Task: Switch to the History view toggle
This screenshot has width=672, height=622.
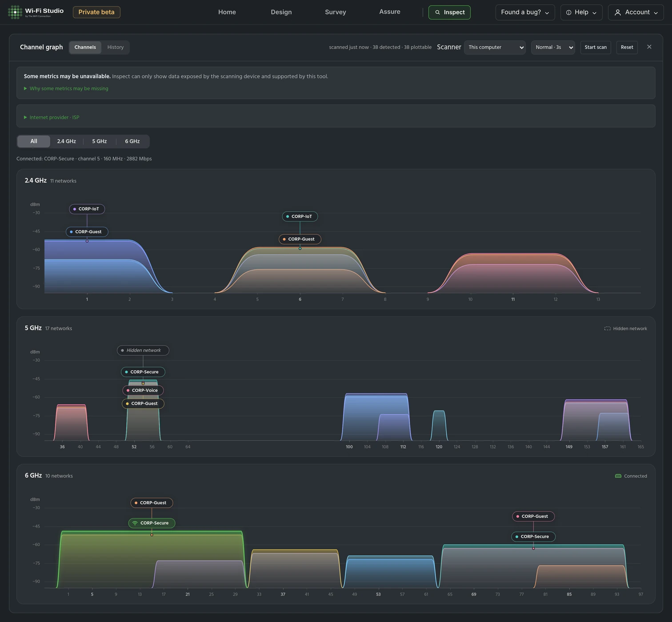Action: tap(115, 47)
